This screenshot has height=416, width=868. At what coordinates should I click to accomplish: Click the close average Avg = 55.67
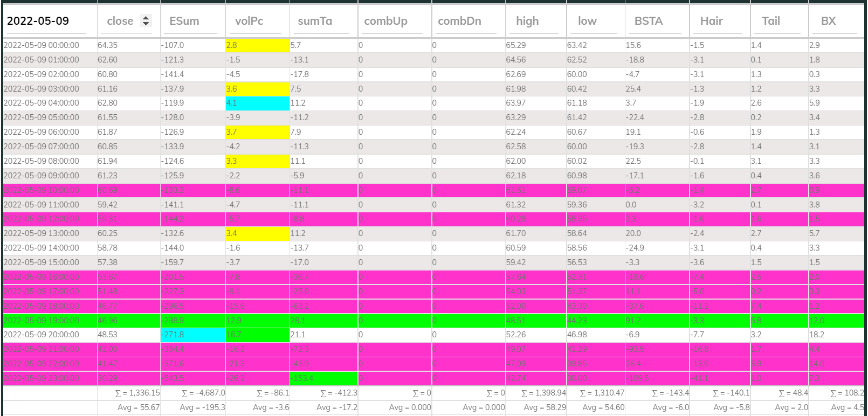(x=139, y=407)
